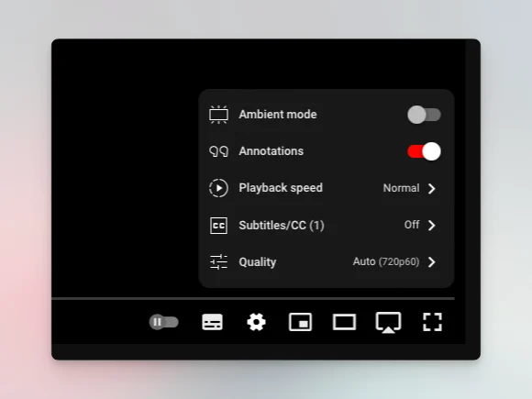The width and height of the screenshot is (532, 399).
Task: Click the AirPlay cast icon
Action: pyautogui.click(x=389, y=323)
